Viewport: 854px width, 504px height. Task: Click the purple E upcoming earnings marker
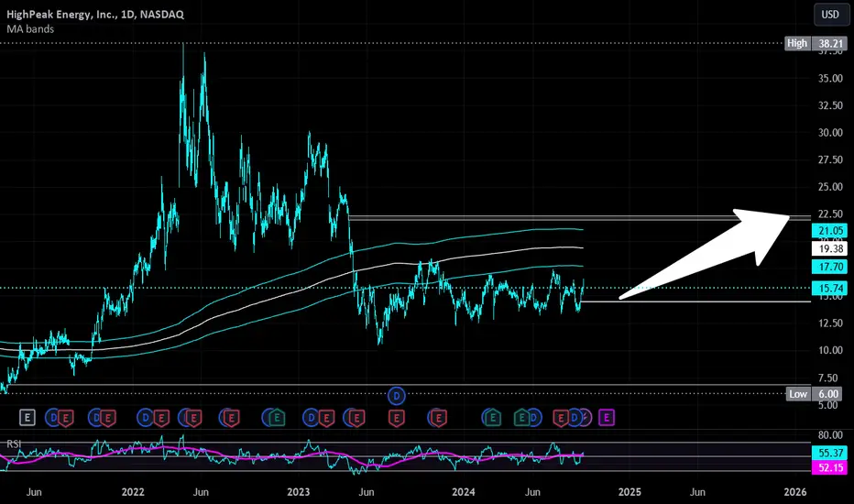pos(607,418)
